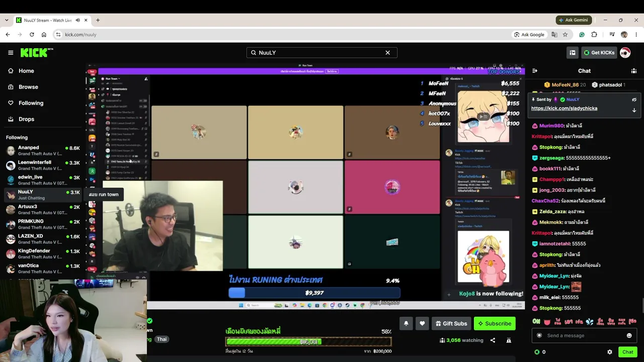
Task: Go to browser home page
Action: tap(44, 35)
